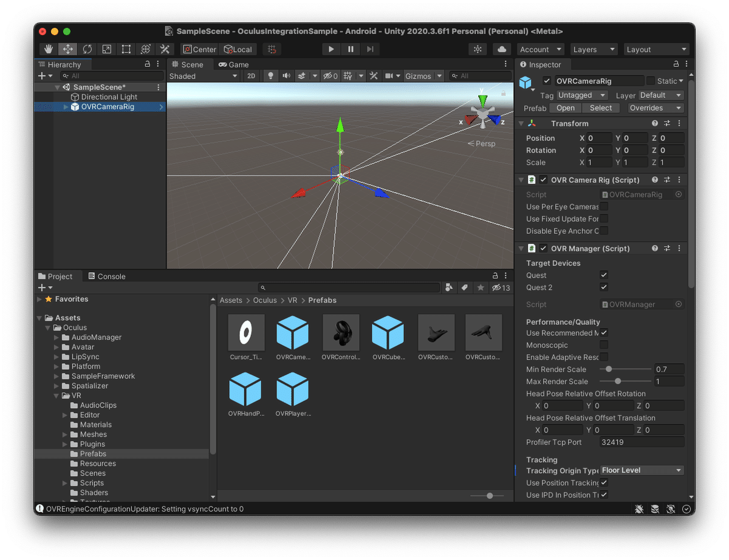This screenshot has width=729, height=560.
Task: Click the Open prefab button
Action: [x=566, y=108]
